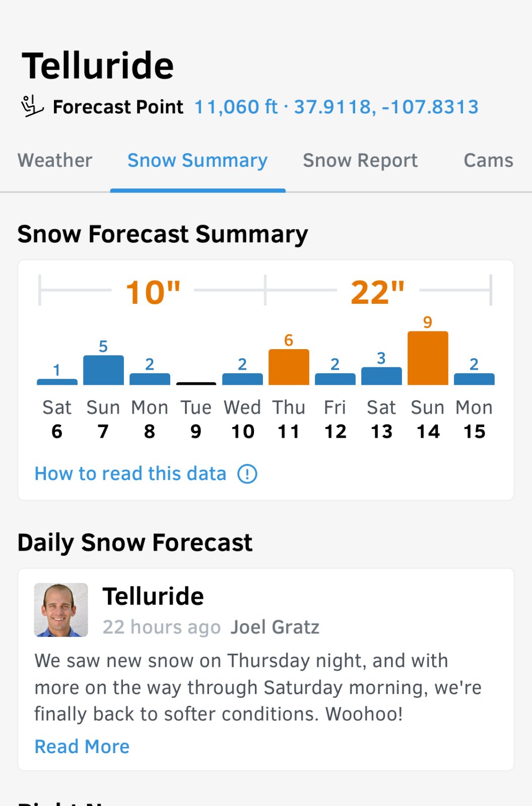The width and height of the screenshot is (532, 806).
Task: Tap the info icon beside How to read
Action: tap(247, 474)
